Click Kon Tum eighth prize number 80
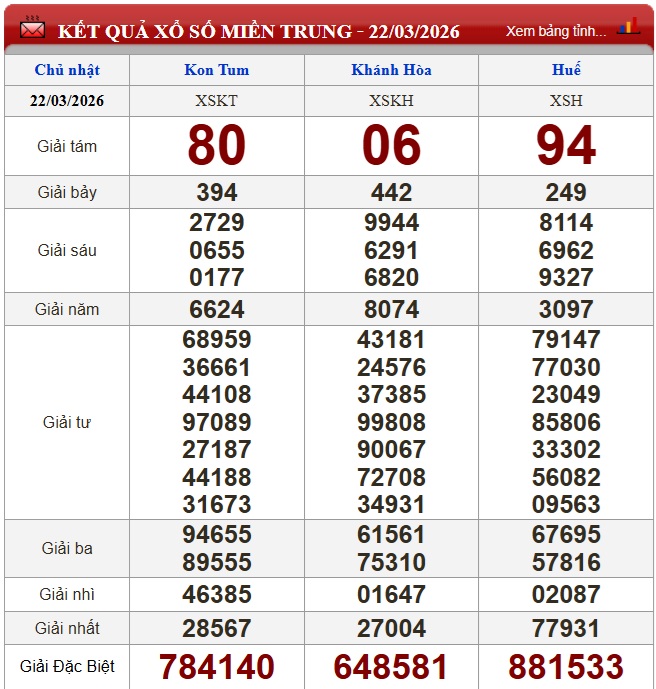656x689 pixels. point(217,146)
